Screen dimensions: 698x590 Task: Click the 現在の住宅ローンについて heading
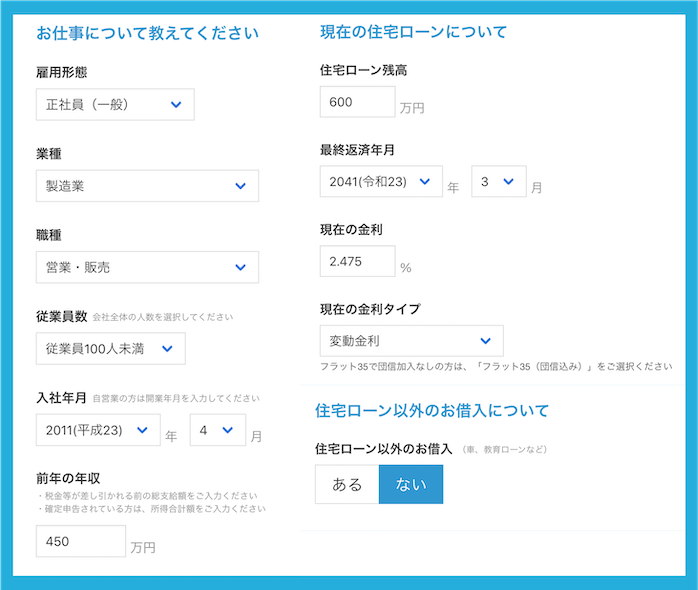point(413,32)
